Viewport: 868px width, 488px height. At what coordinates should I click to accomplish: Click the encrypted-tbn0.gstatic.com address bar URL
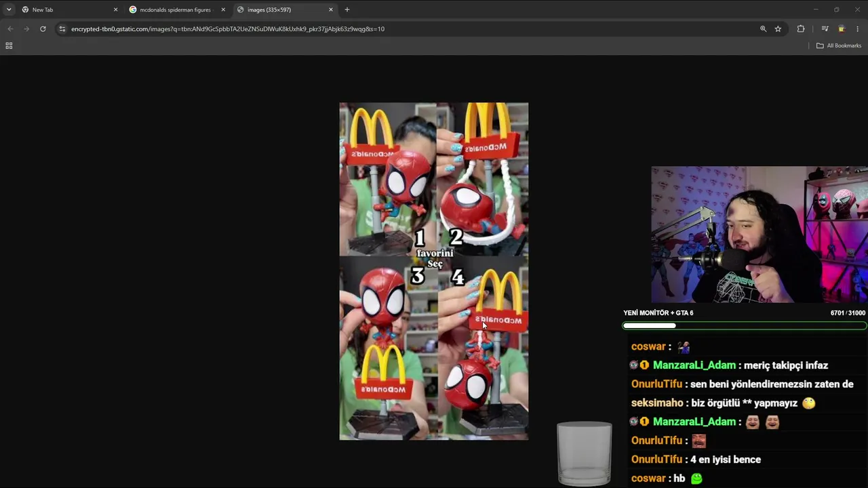228,29
